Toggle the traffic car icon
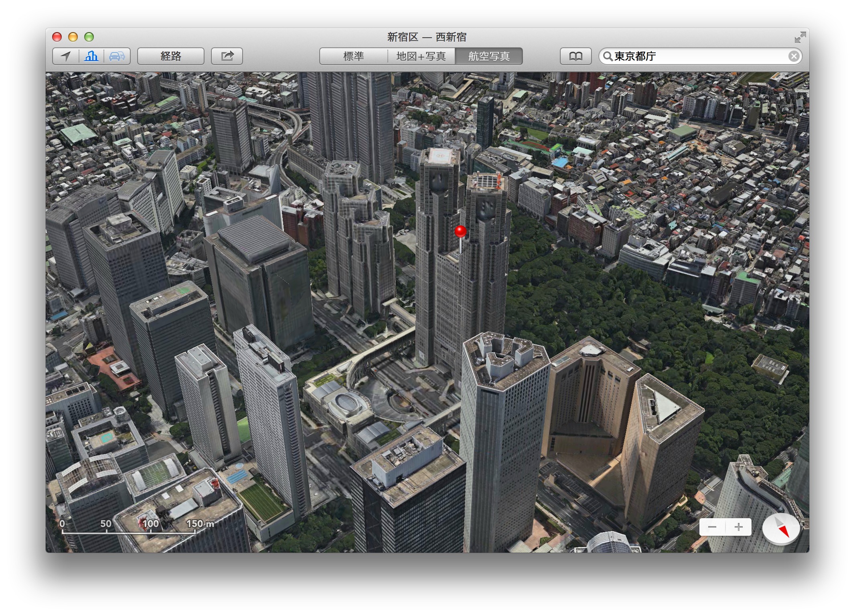 click(117, 56)
